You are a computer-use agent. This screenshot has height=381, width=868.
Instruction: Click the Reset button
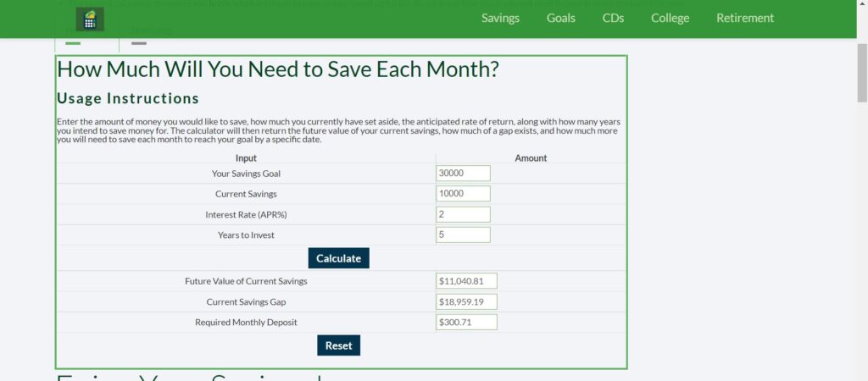tap(339, 345)
